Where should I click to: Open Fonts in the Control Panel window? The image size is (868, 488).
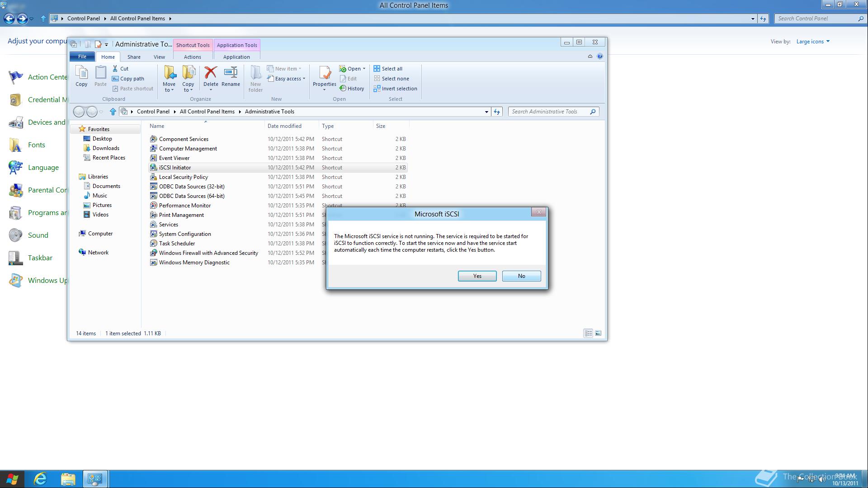36,145
